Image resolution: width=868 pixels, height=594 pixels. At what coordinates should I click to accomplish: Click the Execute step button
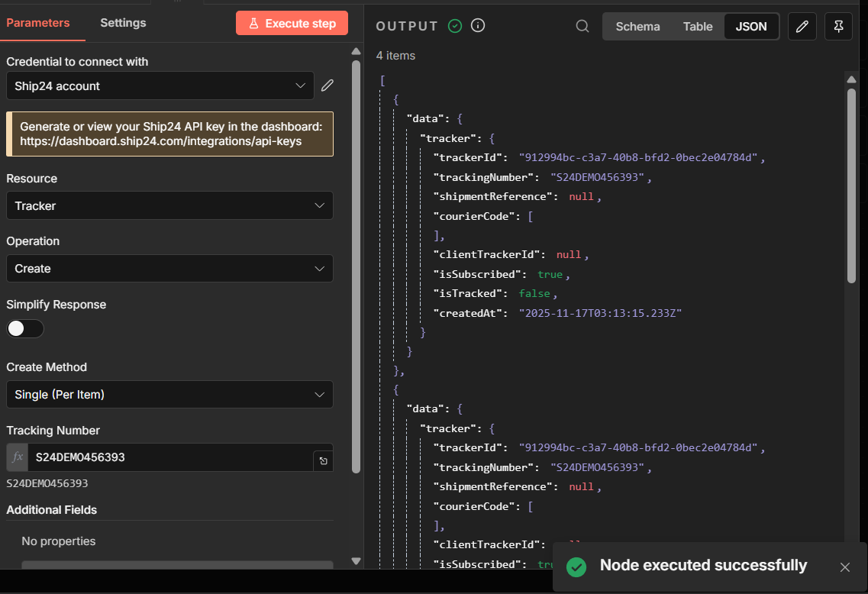[x=292, y=23]
